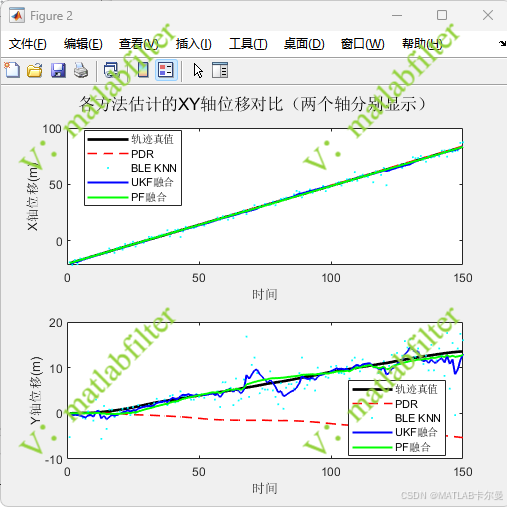Click the Save Figure floppy icon

pyautogui.click(x=58, y=70)
